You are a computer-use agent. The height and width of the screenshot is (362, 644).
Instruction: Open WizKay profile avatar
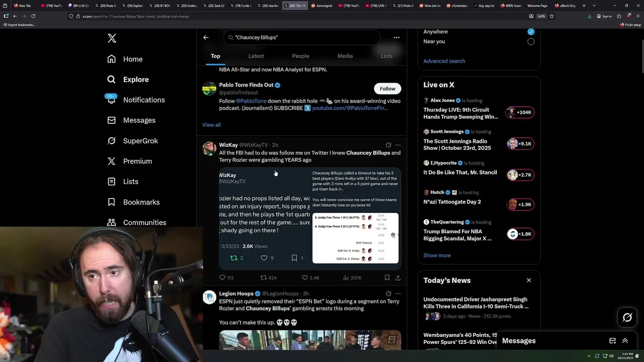[x=209, y=148]
